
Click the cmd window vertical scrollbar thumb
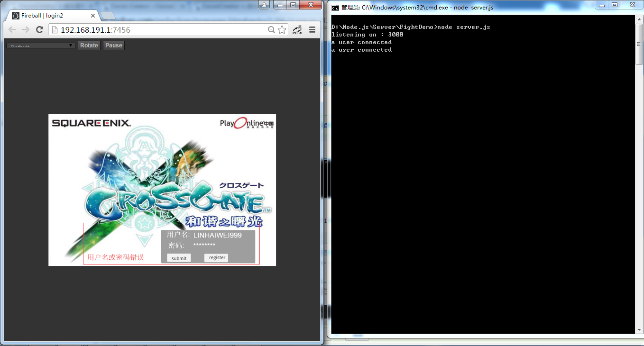(639, 44)
